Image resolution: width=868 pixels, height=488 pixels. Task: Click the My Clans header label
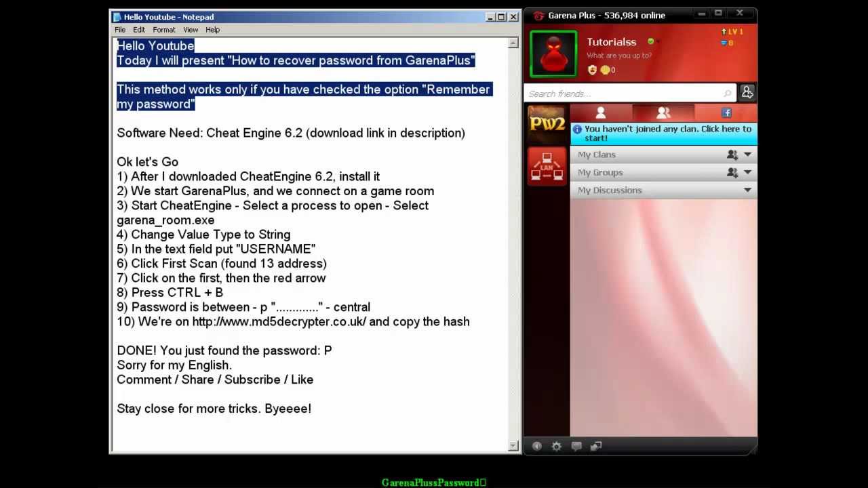coord(597,155)
